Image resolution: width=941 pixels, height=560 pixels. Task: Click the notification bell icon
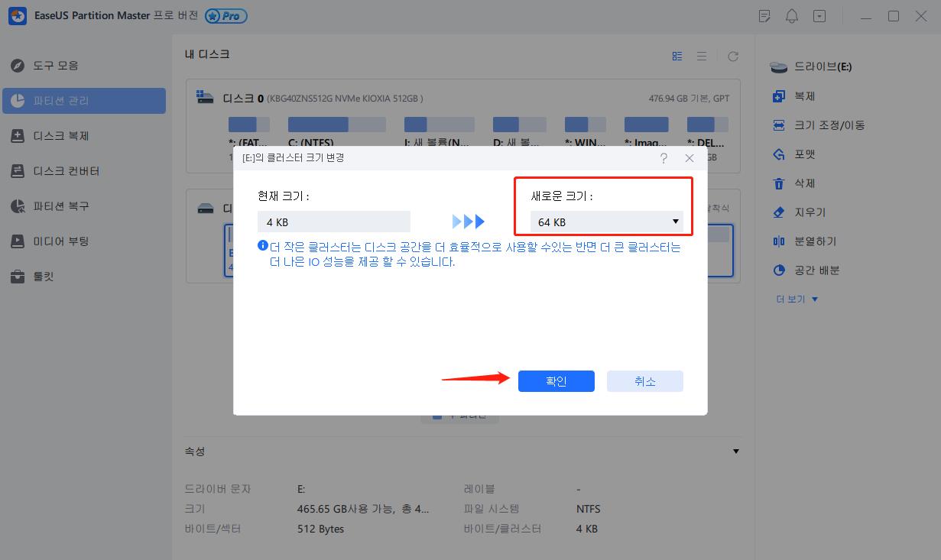tap(792, 15)
